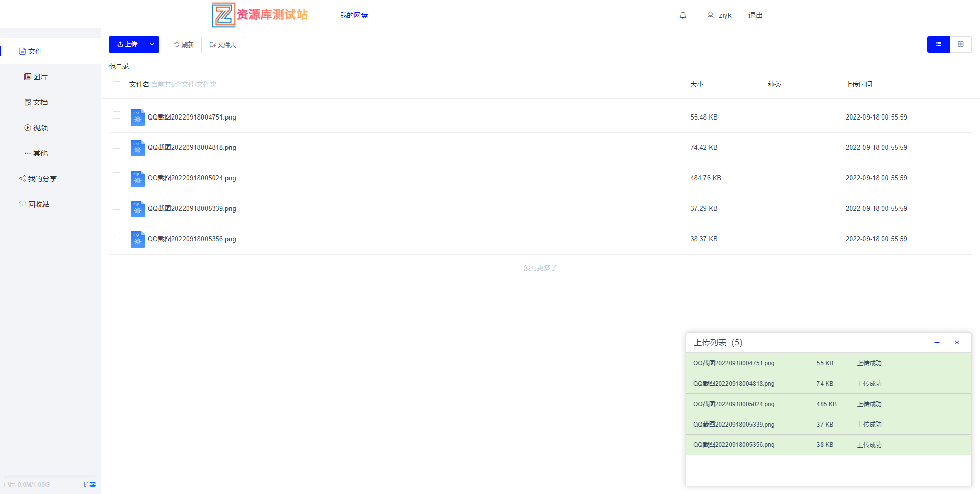Image resolution: width=980 pixels, height=494 pixels.
Task: Click the 根目录 breadcrumb
Action: [x=119, y=66]
